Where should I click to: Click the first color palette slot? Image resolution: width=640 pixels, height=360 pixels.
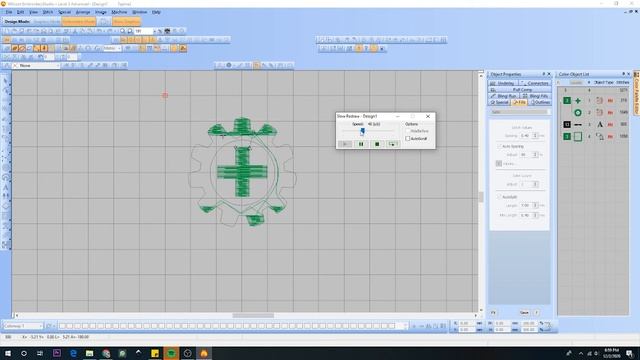tap(62, 326)
